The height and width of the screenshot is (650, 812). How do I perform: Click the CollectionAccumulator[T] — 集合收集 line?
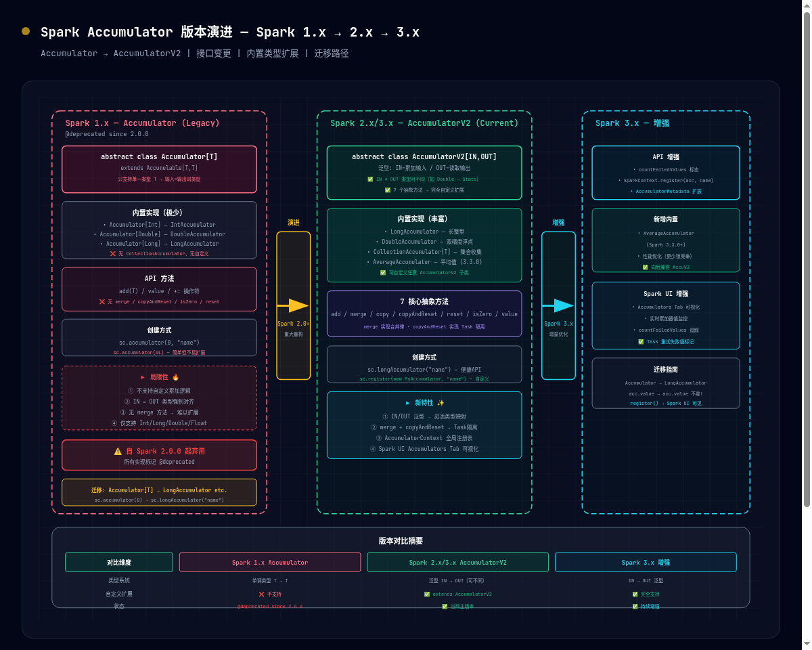click(424, 252)
